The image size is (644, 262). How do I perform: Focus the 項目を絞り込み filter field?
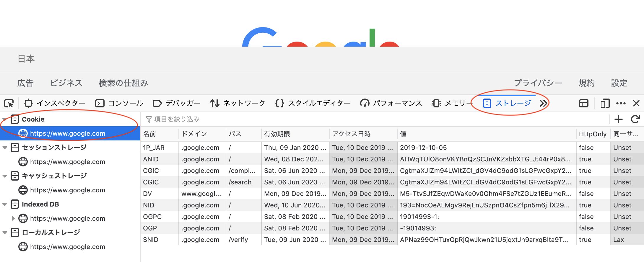coord(375,119)
